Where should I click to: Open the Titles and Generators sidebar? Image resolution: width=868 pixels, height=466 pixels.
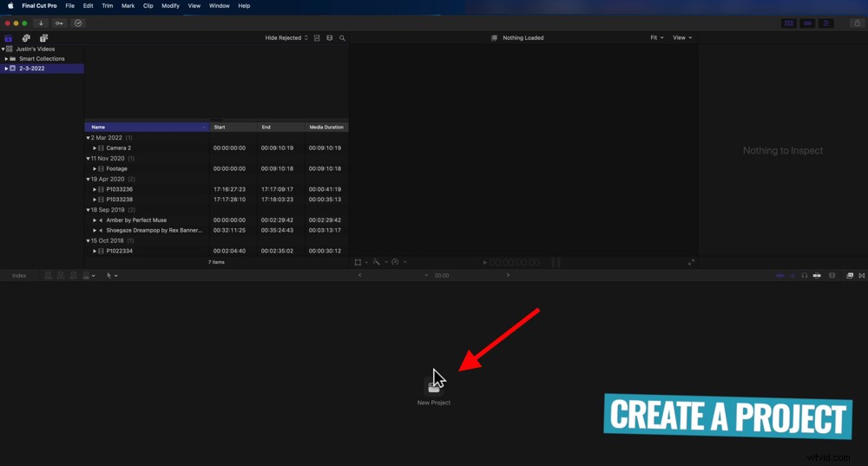pos(43,38)
